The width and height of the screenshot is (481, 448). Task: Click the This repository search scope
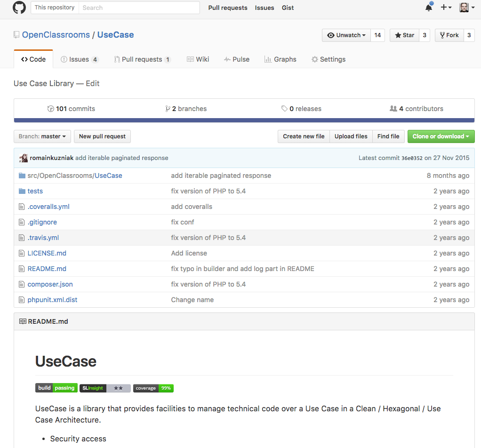(x=55, y=8)
